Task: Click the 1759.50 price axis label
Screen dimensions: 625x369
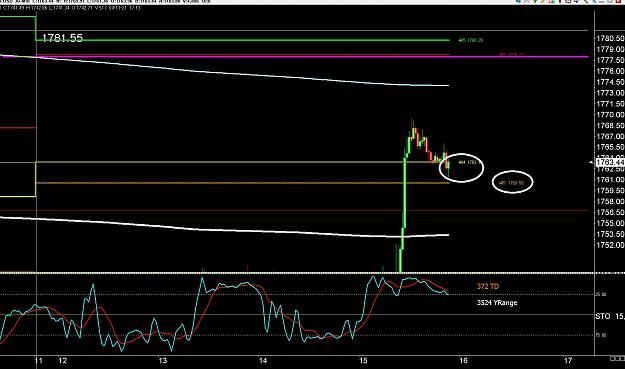Action: click(610, 190)
